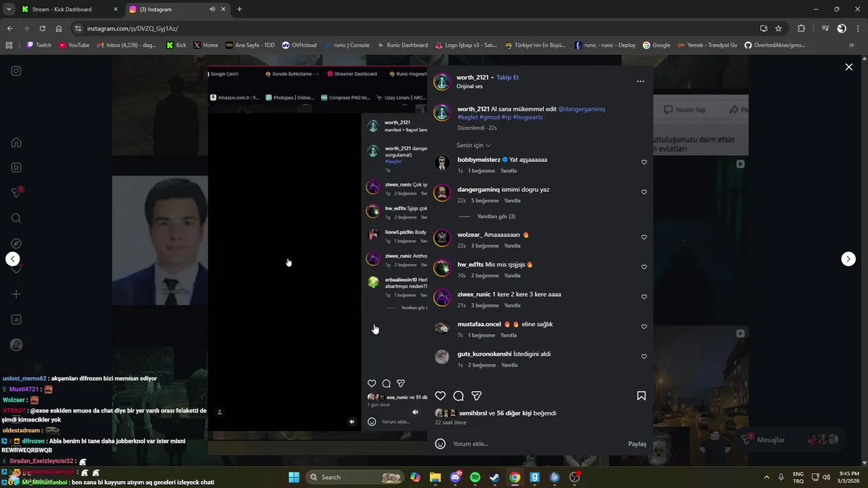Like bobbymeisterz's comment
This screenshot has height=488, width=868.
tap(644, 163)
